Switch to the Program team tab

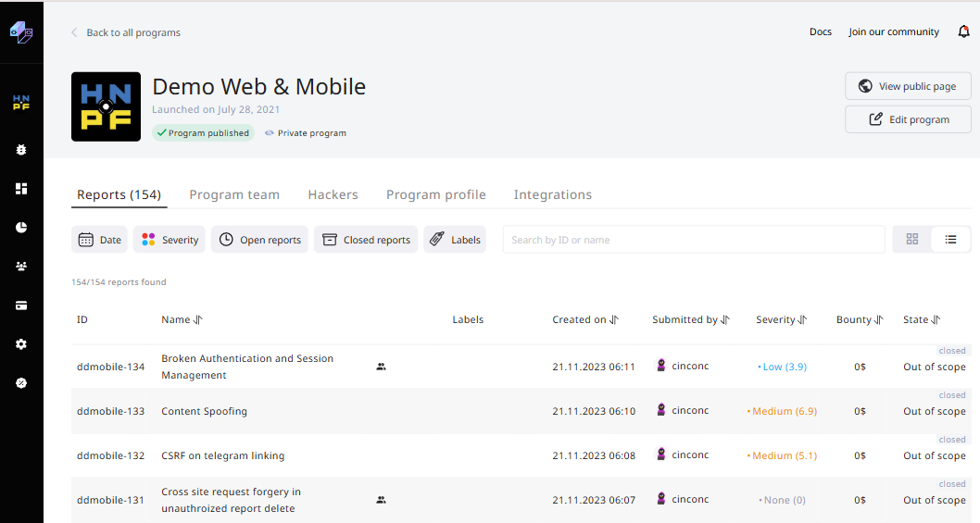click(234, 195)
